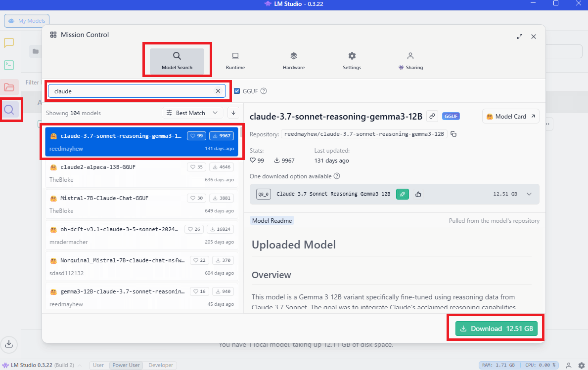Click the 'Overview' readme heading
This screenshot has width=588, height=370.
(271, 275)
